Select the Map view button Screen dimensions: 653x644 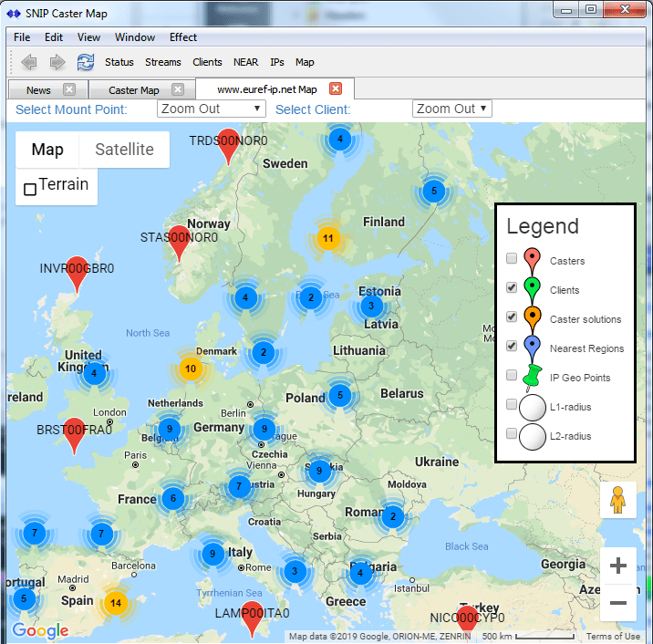47,149
